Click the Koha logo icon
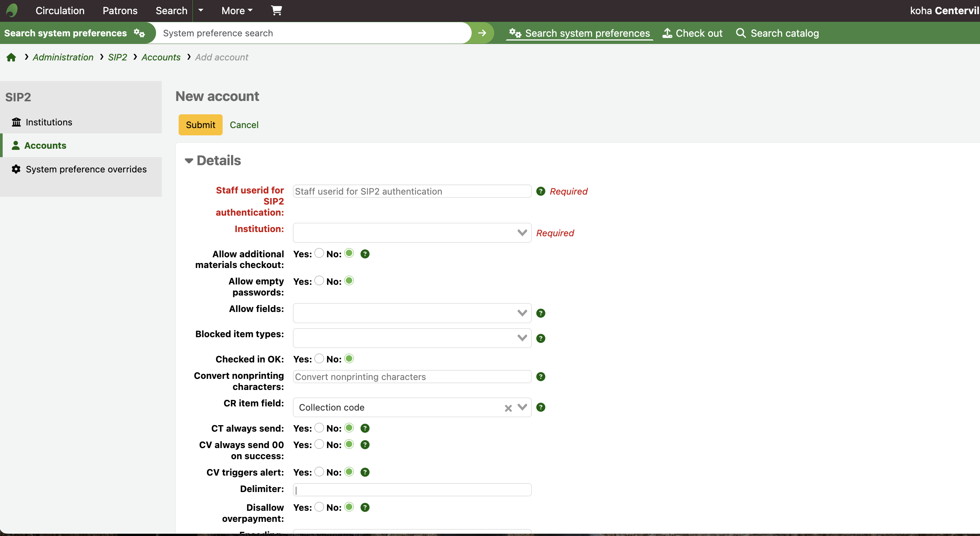Viewport: 980px width, 536px height. (x=12, y=10)
